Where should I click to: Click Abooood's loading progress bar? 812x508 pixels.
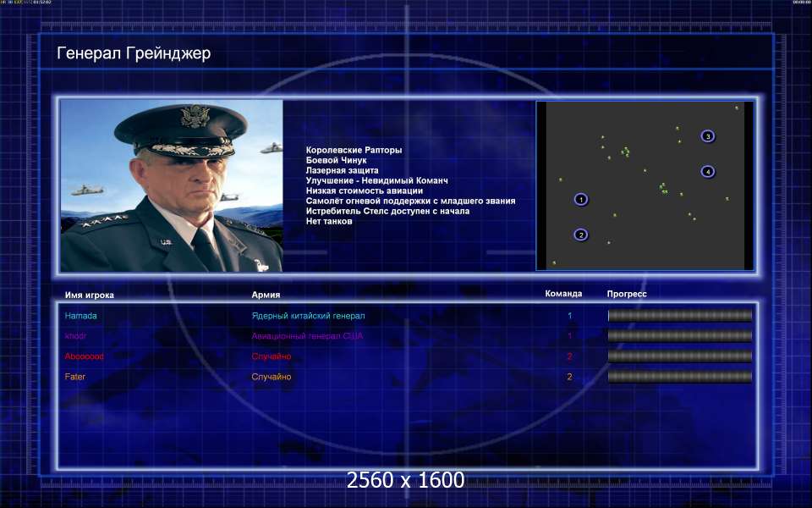679,356
